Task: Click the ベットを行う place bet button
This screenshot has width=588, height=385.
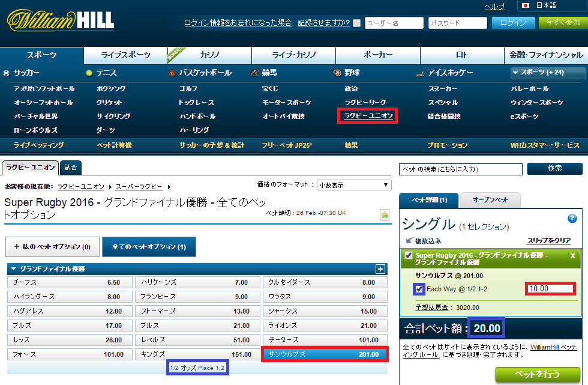Action: (x=538, y=374)
